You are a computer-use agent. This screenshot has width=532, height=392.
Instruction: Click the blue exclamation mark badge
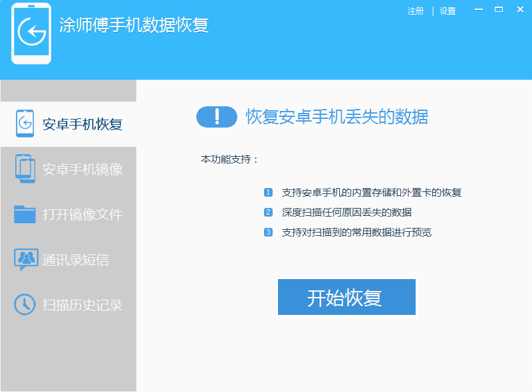[217, 117]
